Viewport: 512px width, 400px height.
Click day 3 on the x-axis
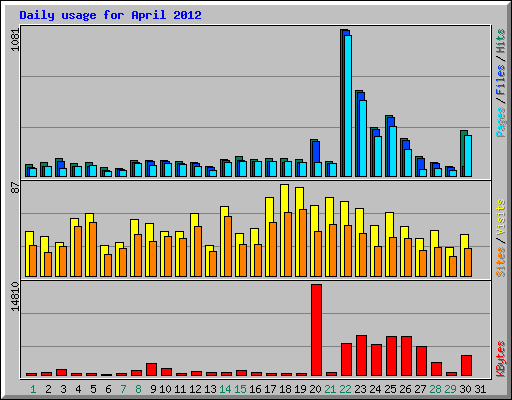(x=63, y=389)
